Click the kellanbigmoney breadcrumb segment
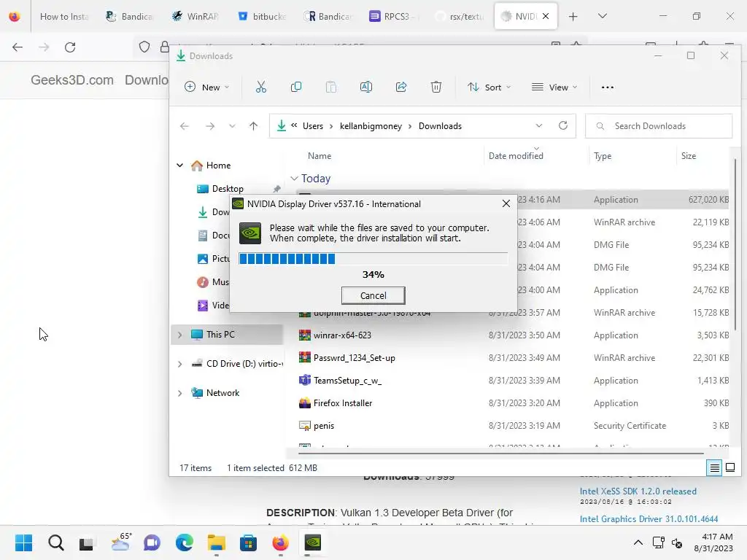 tap(371, 126)
